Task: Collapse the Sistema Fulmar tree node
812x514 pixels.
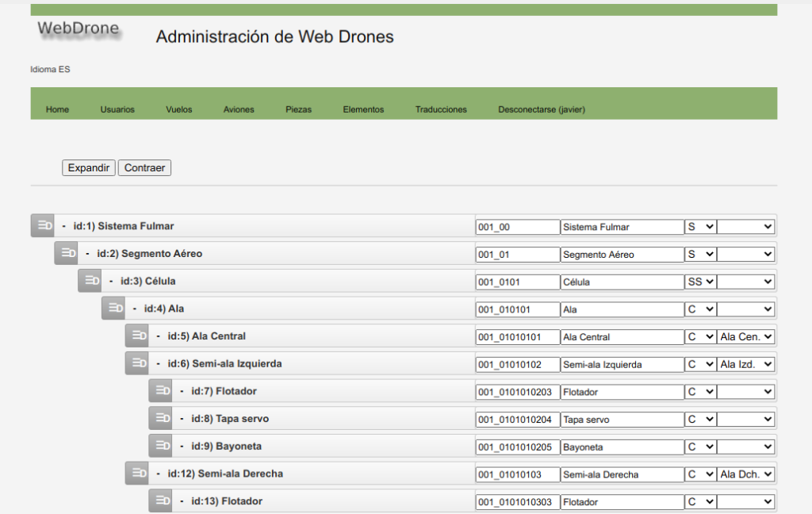Action: pyautogui.click(x=64, y=226)
